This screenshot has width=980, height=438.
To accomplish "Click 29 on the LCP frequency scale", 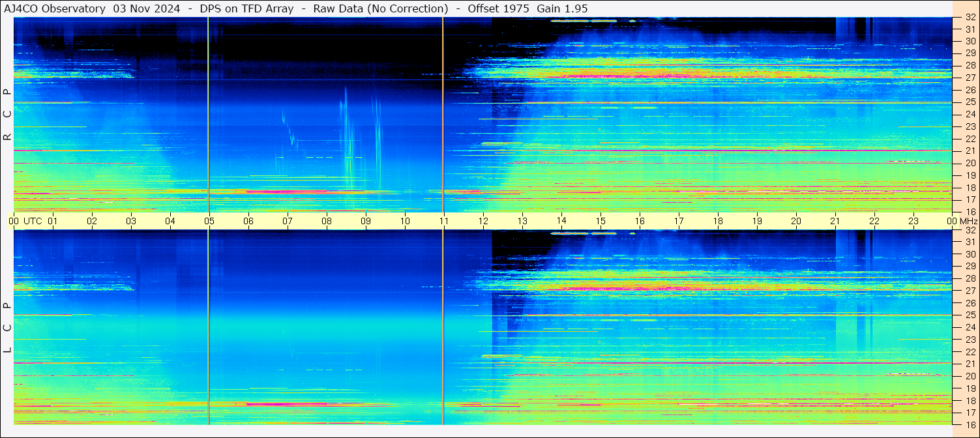I will 970,267.
